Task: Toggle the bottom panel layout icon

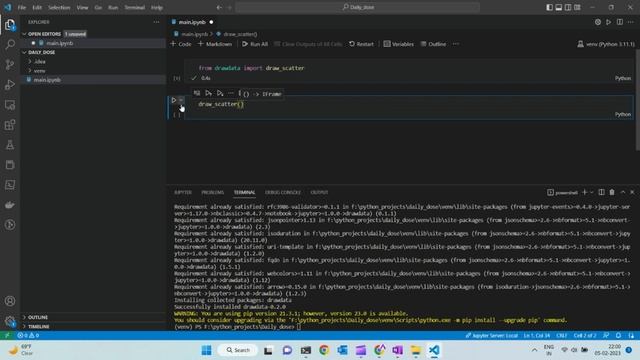Action: tap(559, 7)
